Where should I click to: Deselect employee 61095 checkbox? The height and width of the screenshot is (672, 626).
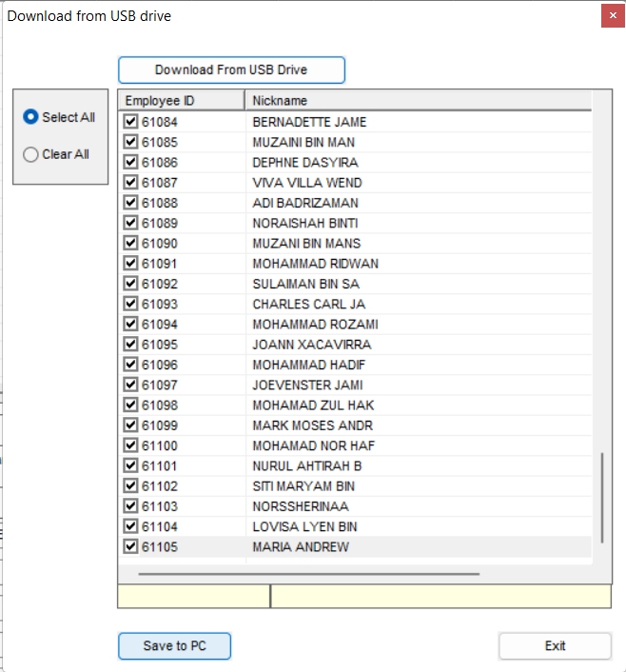131,345
